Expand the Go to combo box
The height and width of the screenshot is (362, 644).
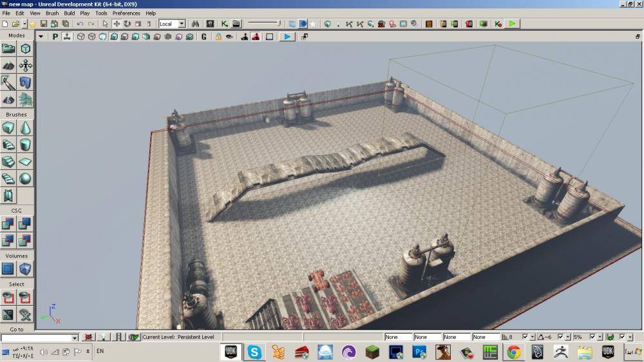(75, 338)
